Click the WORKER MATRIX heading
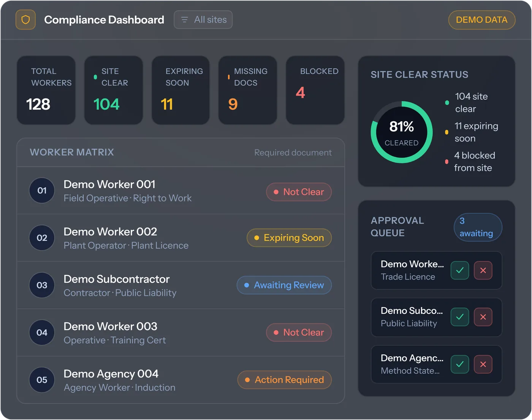The width and height of the screenshot is (532, 420). (x=72, y=152)
